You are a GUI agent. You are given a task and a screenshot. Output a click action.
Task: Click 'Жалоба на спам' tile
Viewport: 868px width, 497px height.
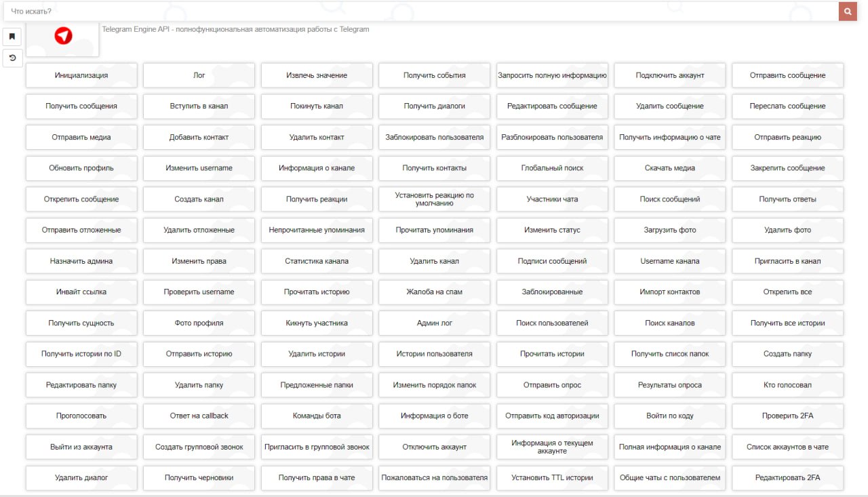[435, 292]
